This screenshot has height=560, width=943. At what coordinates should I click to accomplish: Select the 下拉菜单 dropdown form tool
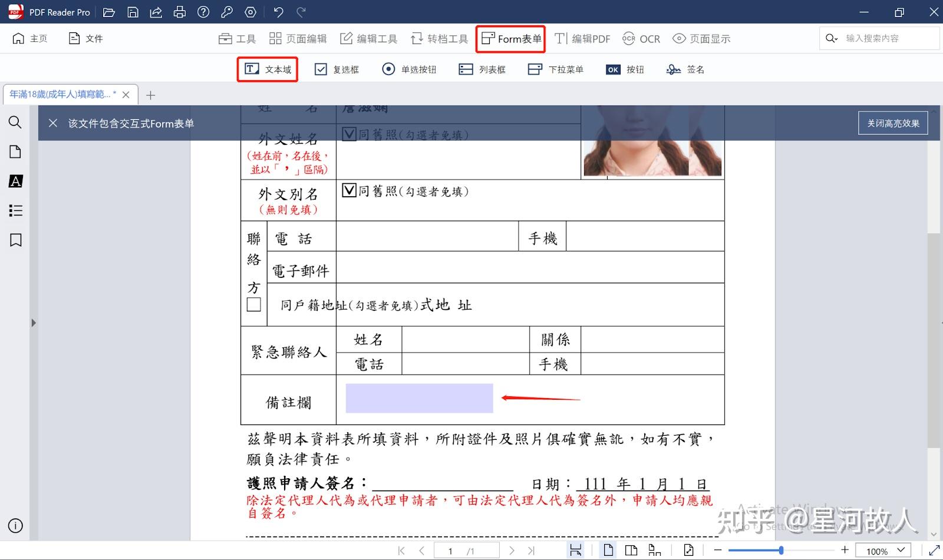[x=555, y=69]
